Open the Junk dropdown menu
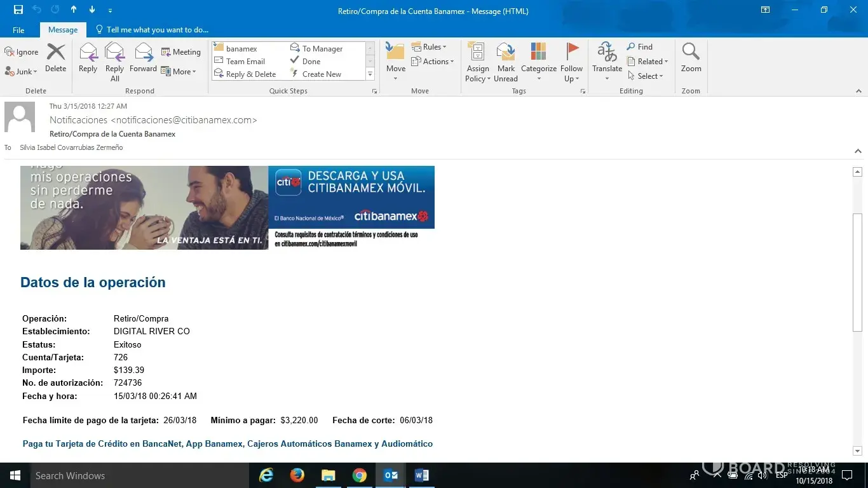 [22, 72]
